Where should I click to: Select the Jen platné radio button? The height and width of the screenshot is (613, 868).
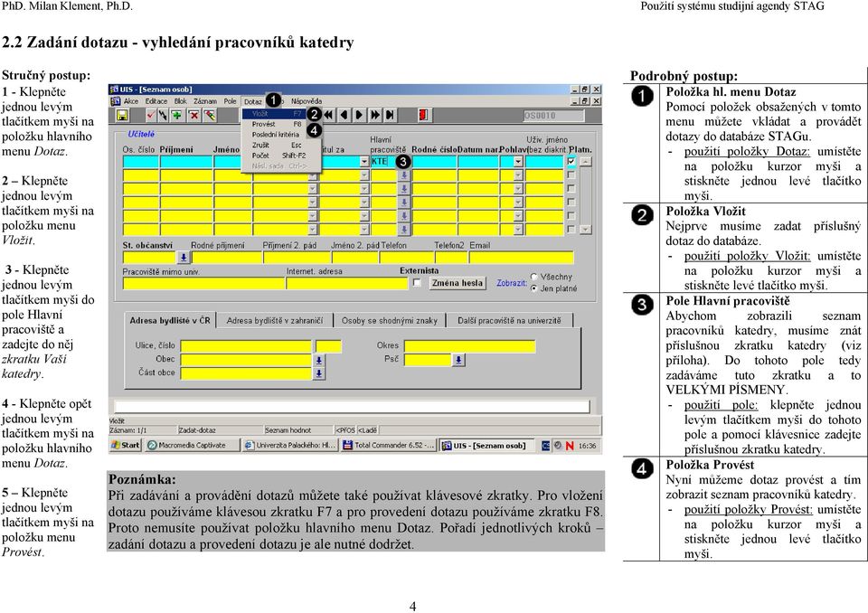[533, 288]
